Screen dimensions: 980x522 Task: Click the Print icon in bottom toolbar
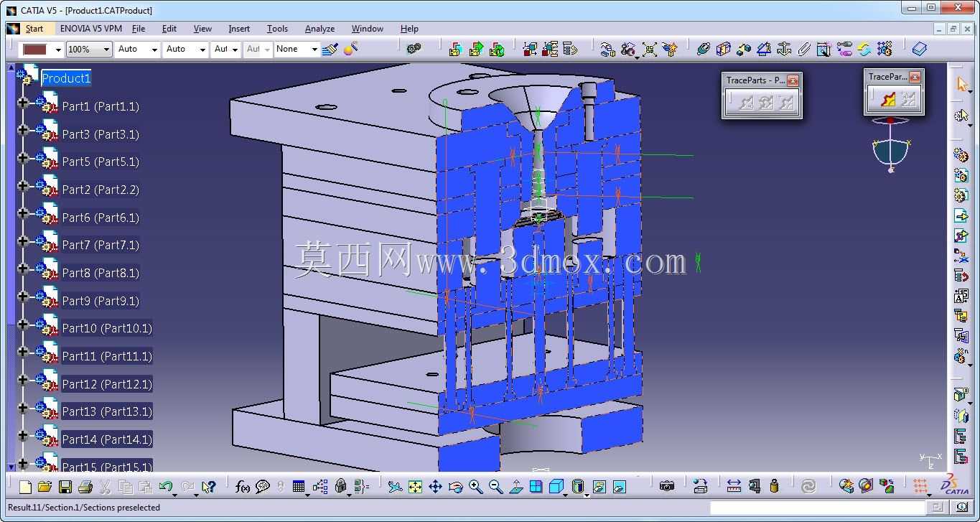pos(85,487)
